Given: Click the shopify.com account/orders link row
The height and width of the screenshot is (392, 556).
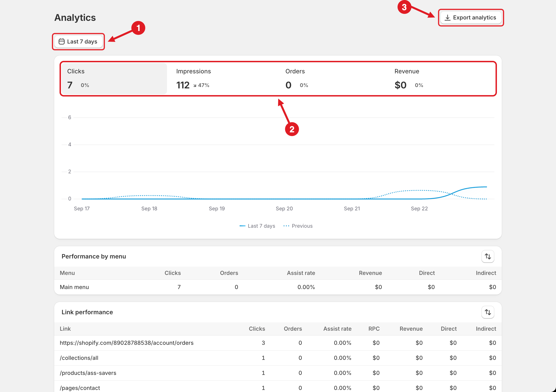Looking at the screenshot, I should tap(278, 343).
